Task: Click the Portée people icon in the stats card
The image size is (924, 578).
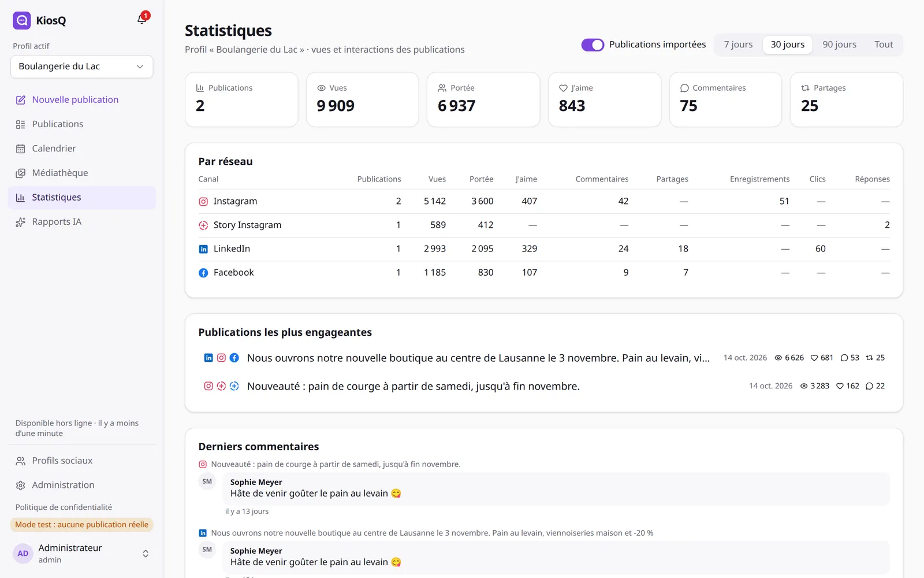Action: tap(442, 88)
